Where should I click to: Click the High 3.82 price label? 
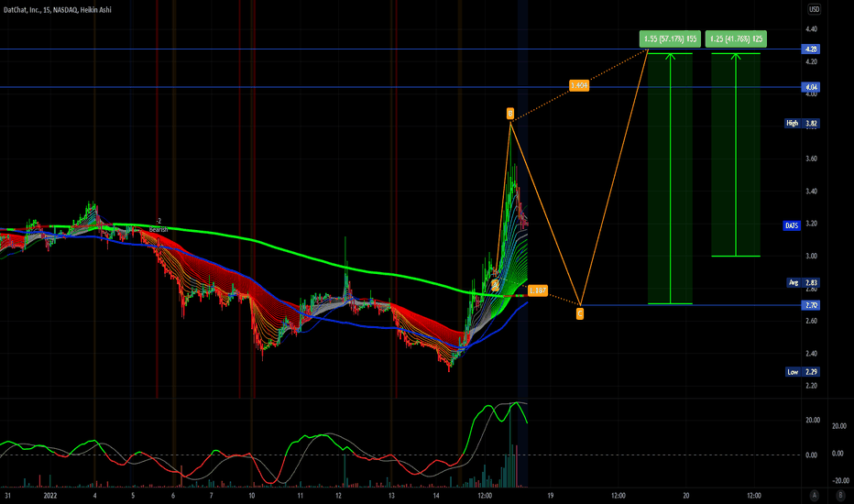(x=802, y=123)
